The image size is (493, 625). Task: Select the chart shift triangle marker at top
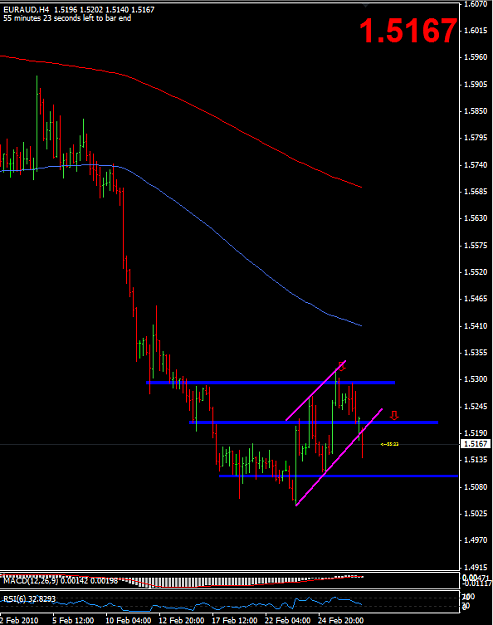[365, 5]
